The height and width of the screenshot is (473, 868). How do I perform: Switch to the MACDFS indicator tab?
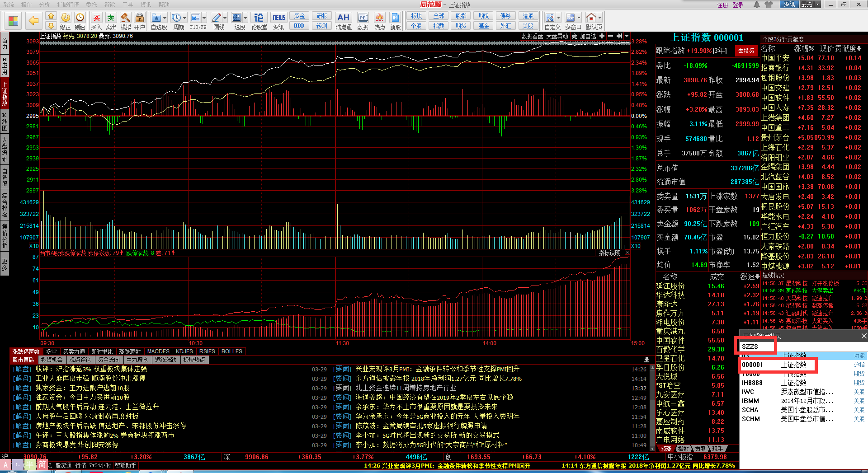click(x=158, y=351)
